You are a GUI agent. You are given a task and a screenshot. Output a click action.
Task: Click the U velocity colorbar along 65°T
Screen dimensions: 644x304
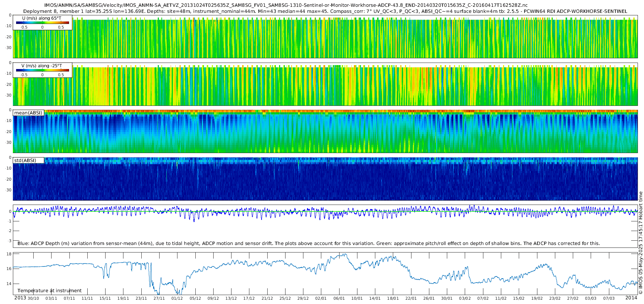(42, 23)
